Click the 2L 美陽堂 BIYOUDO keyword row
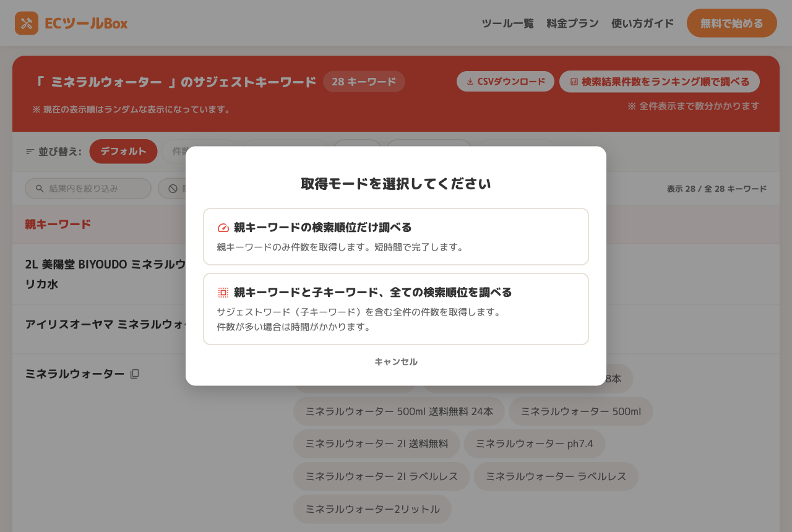 pyautogui.click(x=105, y=274)
